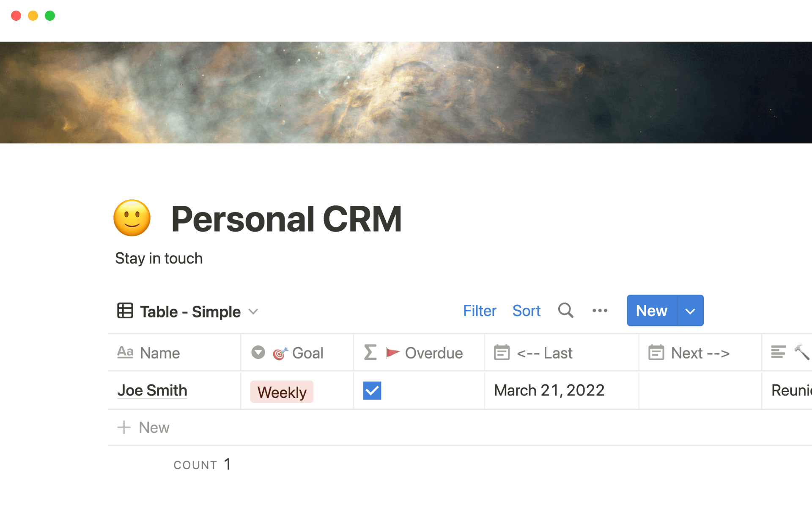Click the calendar icon in the Next column header
This screenshot has width=812, height=508.
tap(656, 353)
